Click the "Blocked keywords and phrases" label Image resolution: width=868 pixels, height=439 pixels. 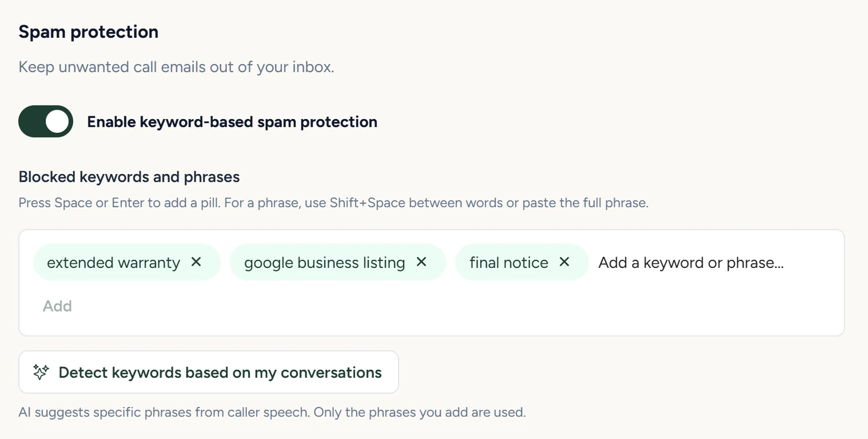(129, 177)
